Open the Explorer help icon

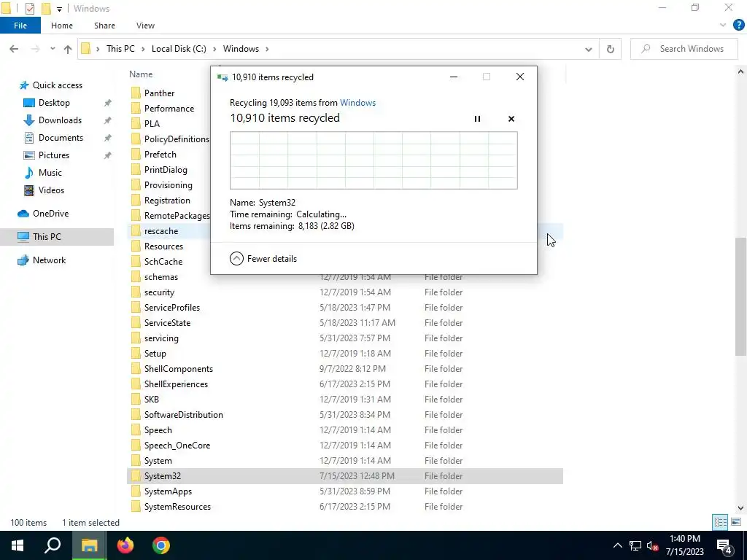(x=738, y=26)
